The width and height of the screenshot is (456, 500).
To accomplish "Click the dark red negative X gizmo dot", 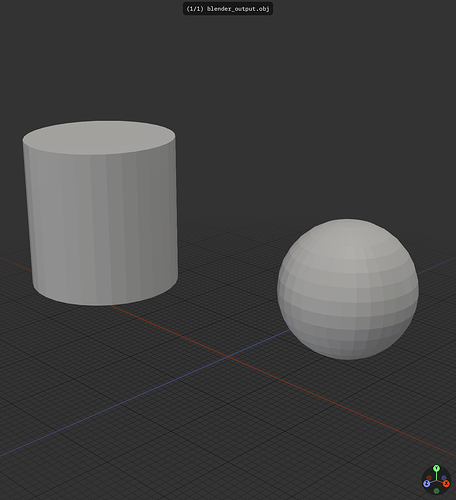I will point(429,478).
